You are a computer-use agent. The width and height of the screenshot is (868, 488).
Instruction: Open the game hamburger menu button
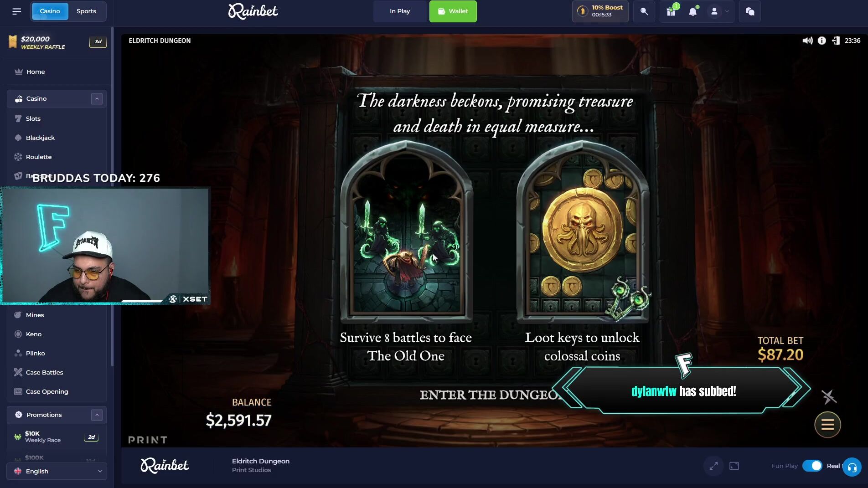click(x=827, y=425)
